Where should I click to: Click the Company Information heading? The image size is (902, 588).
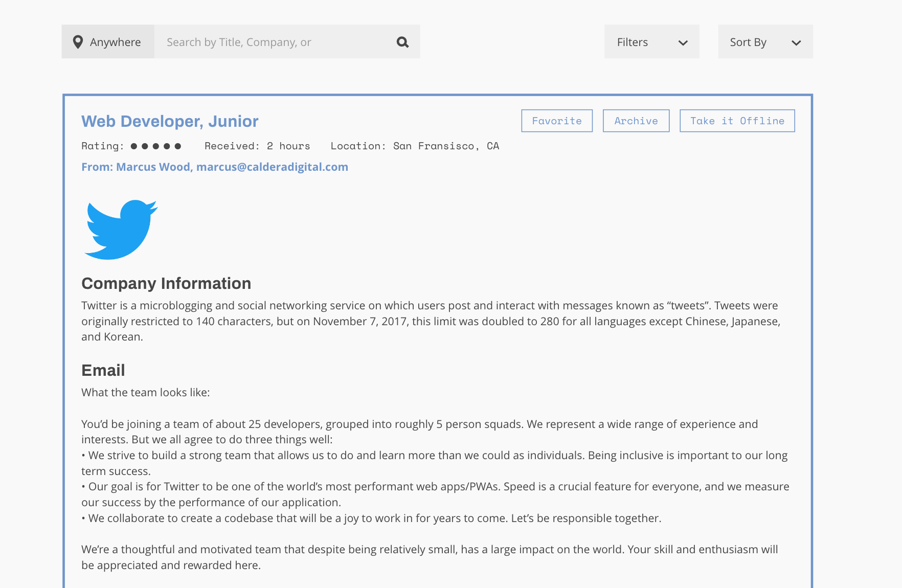tap(166, 283)
